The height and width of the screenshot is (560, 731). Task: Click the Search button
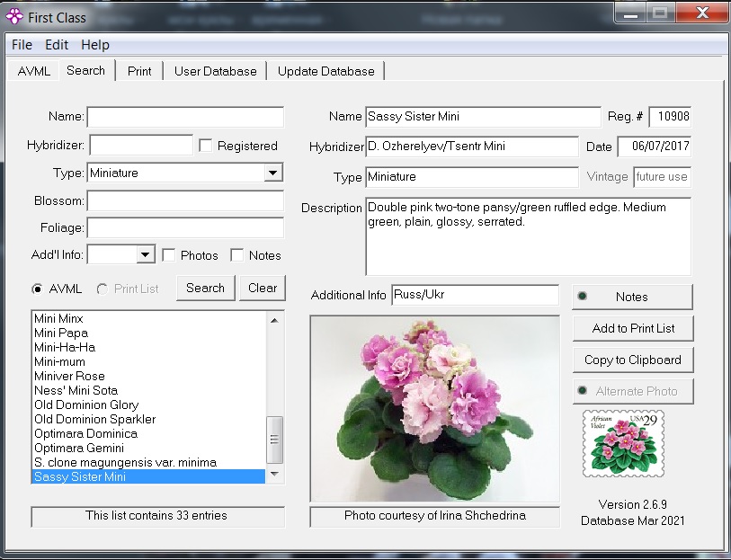click(206, 288)
